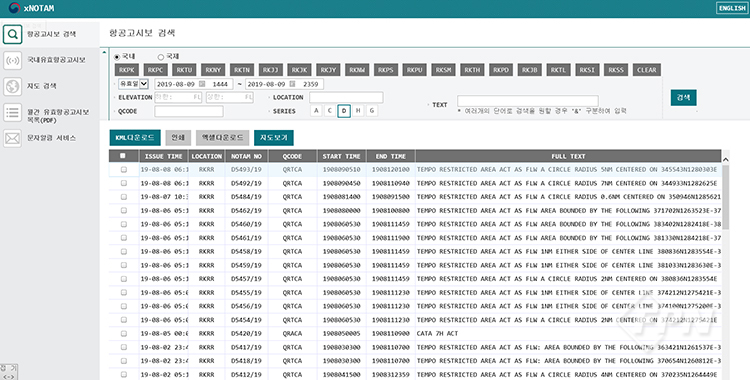Click the envelope icon for 문자알림 서비스
The width and height of the screenshot is (750, 380).
click(x=12, y=139)
